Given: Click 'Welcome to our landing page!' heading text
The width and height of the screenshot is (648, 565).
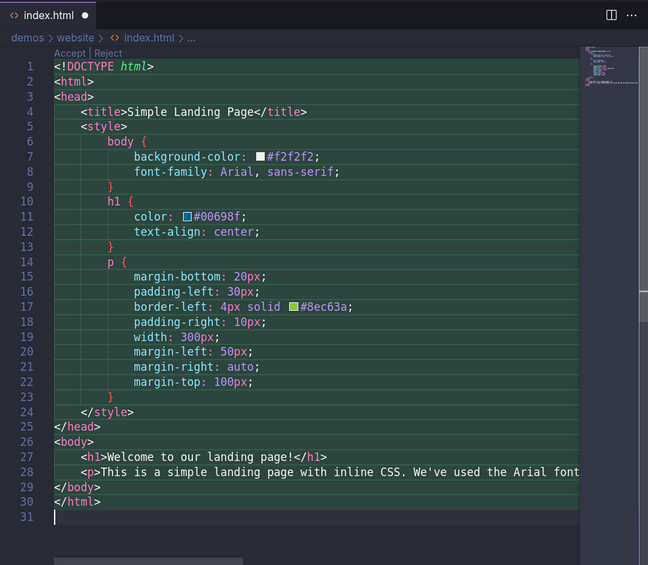Looking at the screenshot, I should coord(200,457).
